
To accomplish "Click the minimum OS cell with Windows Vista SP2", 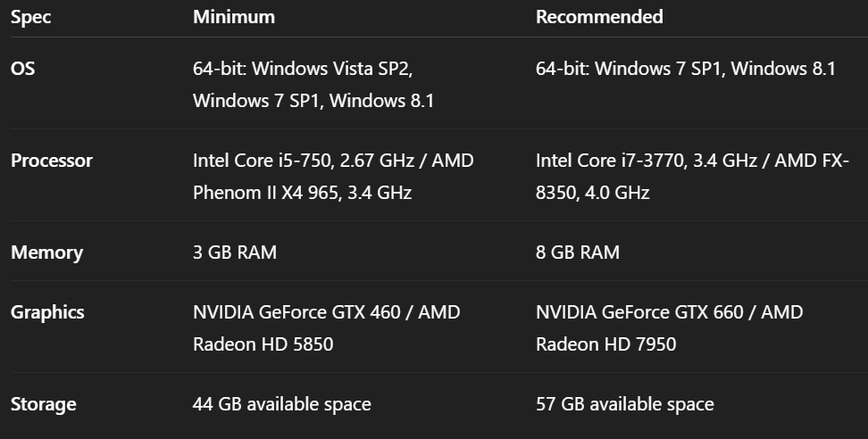I will 313,85.
